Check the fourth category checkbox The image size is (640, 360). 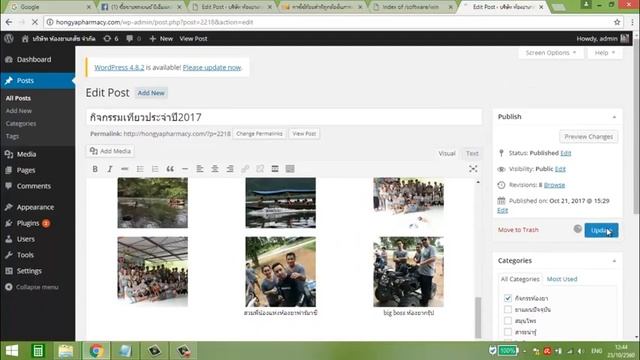click(x=508, y=331)
